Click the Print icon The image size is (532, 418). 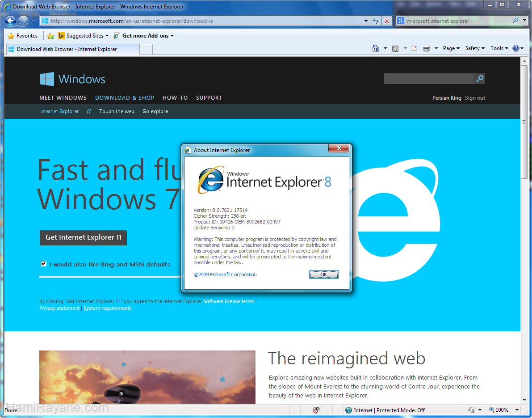tap(427, 48)
